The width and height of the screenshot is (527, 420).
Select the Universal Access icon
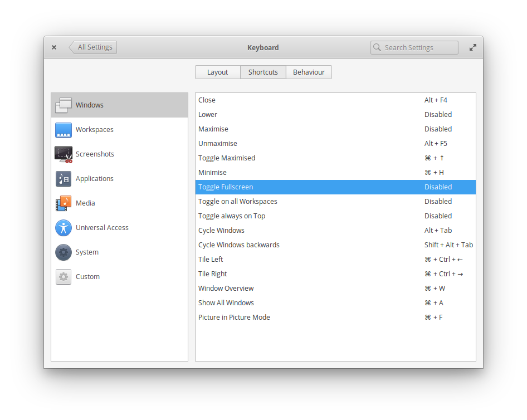(63, 228)
